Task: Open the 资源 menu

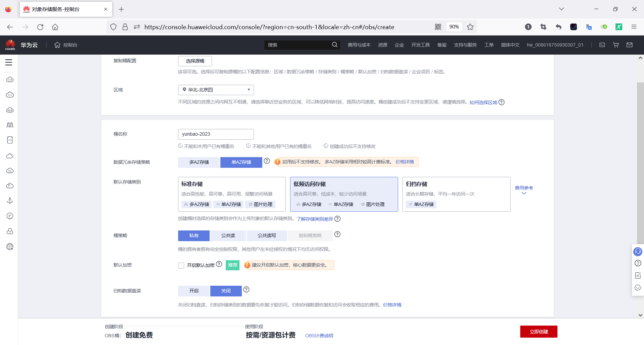Action: pos(383,45)
